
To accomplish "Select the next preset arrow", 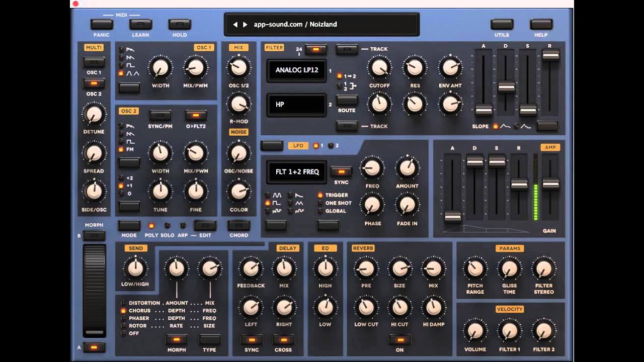I will (x=245, y=24).
